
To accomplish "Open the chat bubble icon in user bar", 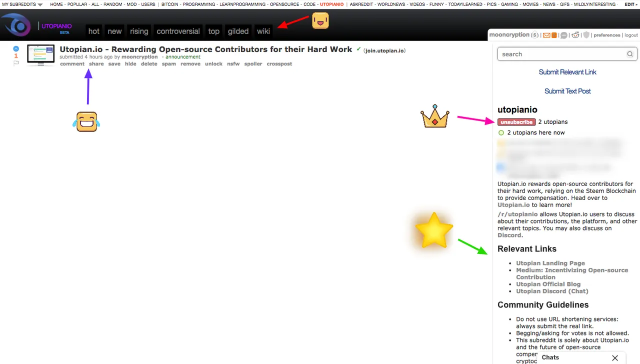I will (x=564, y=35).
